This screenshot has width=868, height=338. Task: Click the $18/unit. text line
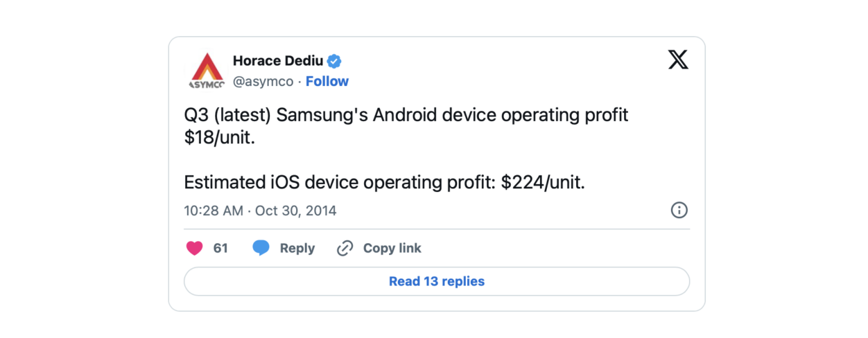click(x=220, y=138)
